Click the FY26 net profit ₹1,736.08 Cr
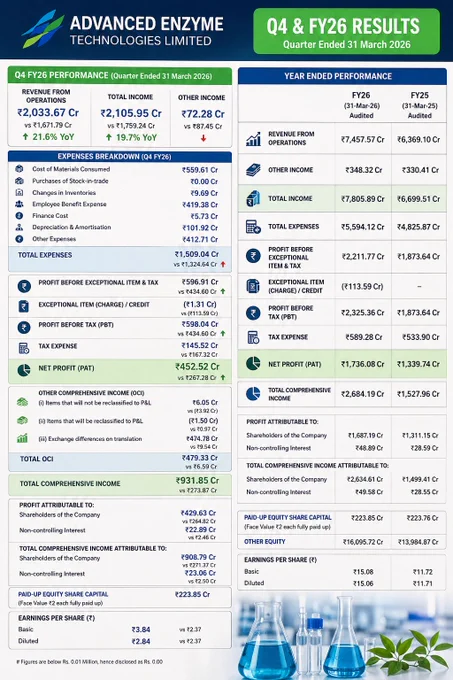The height and width of the screenshot is (680, 453). pos(363,364)
